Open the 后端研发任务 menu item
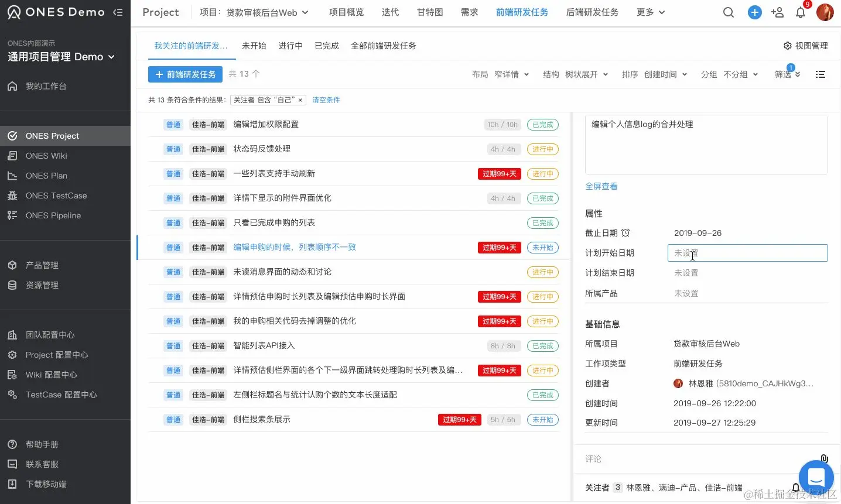 click(592, 12)
